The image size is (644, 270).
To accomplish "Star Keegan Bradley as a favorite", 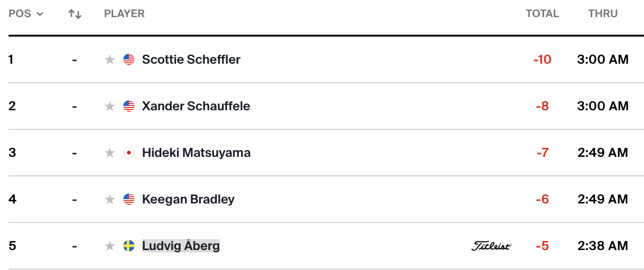I will 110,199.
